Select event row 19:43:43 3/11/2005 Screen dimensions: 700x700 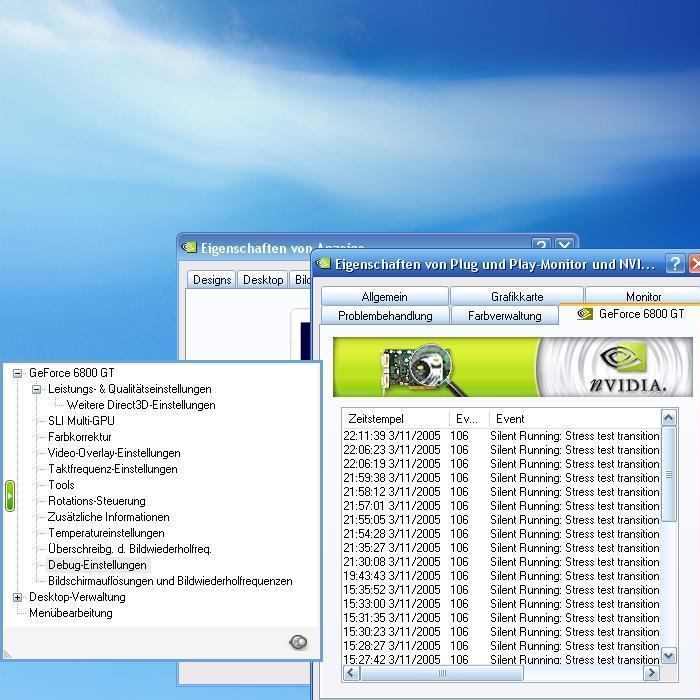[x=501, y=576]
